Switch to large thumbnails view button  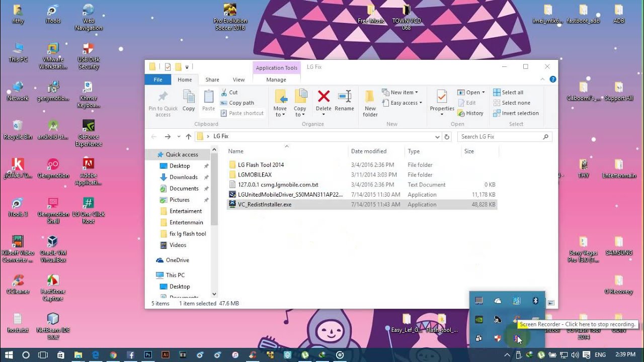point(551,303)
